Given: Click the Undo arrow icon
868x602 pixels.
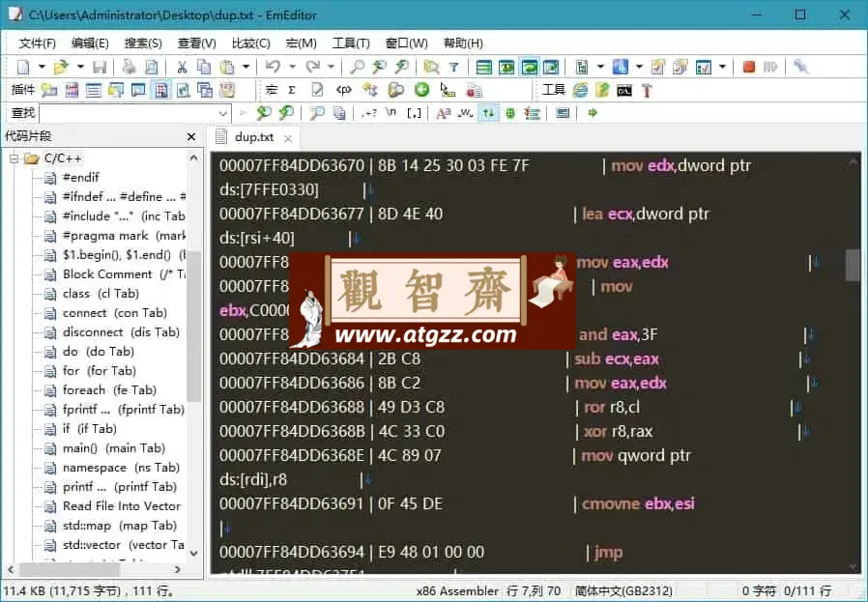Looking at the screenshot, I should (273, 67).
